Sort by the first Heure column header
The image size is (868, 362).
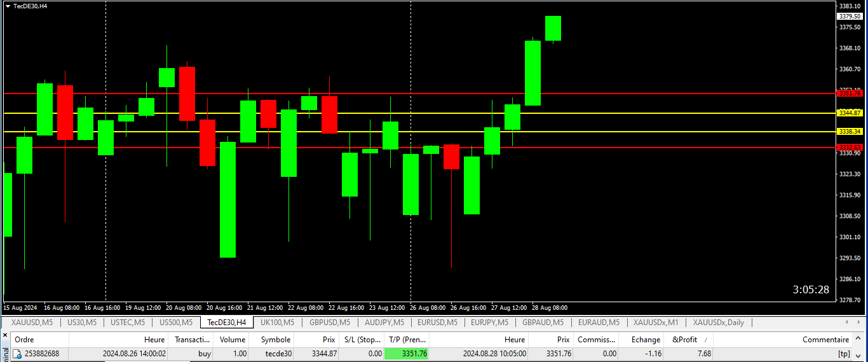[x=118, y=340]
